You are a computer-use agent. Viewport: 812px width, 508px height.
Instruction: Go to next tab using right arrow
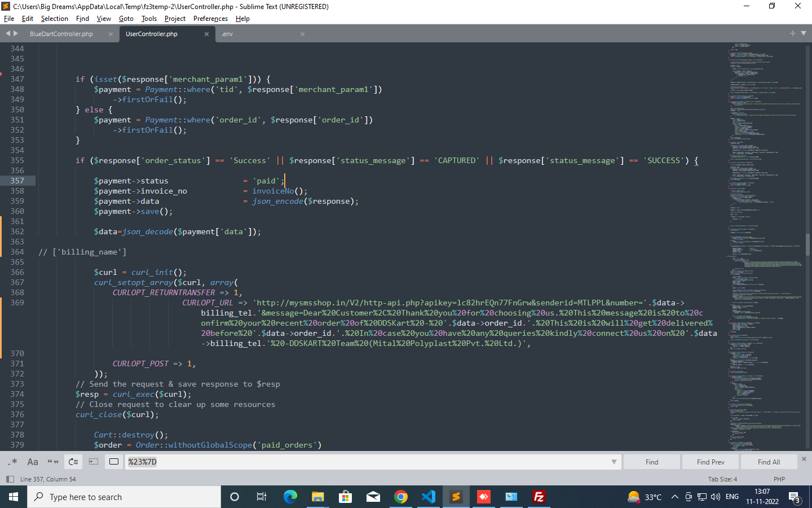coord(16,34)
